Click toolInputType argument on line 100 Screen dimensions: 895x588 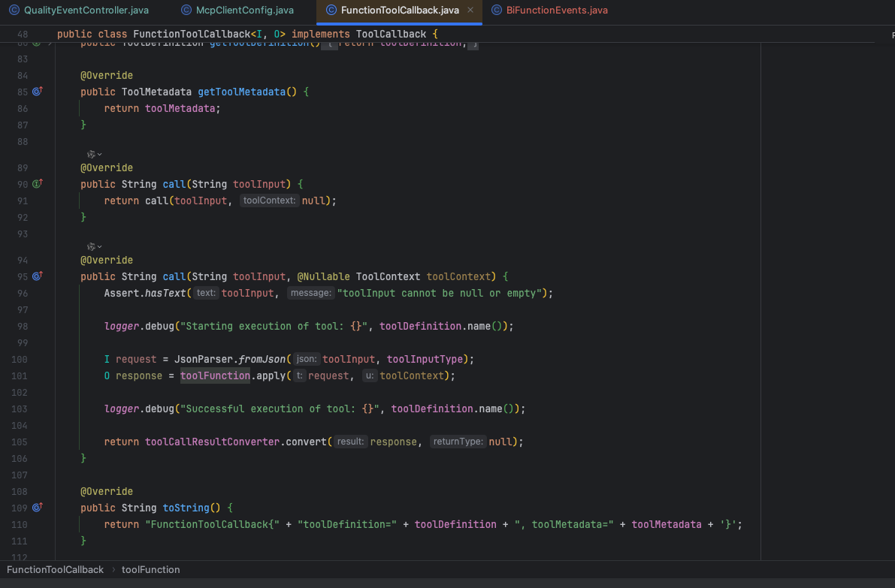425,359
